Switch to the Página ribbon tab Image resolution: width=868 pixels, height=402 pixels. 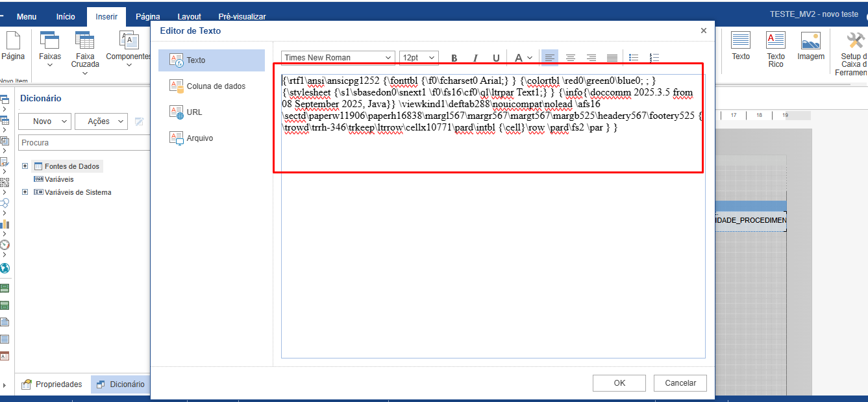(147, 17)
